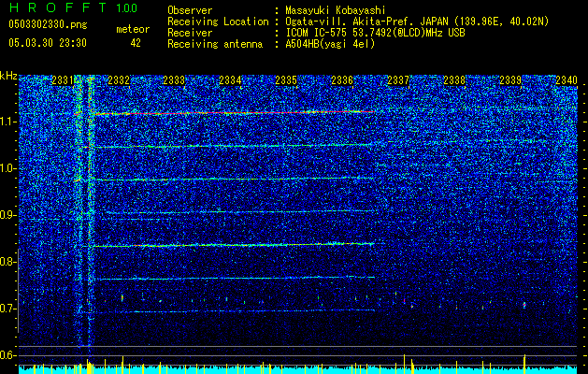Select the 2339 time marker

(510, 80)
